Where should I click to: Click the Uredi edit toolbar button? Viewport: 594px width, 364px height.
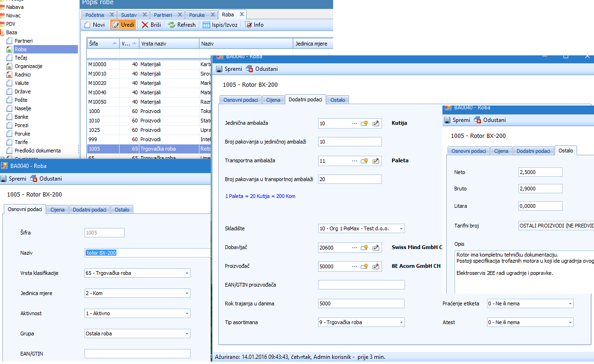[x=123, y=25]
